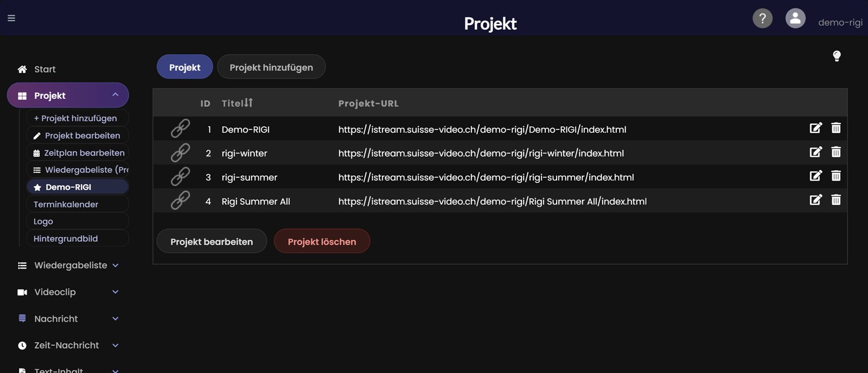Open the 'Wiedergabeliste (Pr' submenu entry
The height and width of the screenshot is (373, 868).
78,170
